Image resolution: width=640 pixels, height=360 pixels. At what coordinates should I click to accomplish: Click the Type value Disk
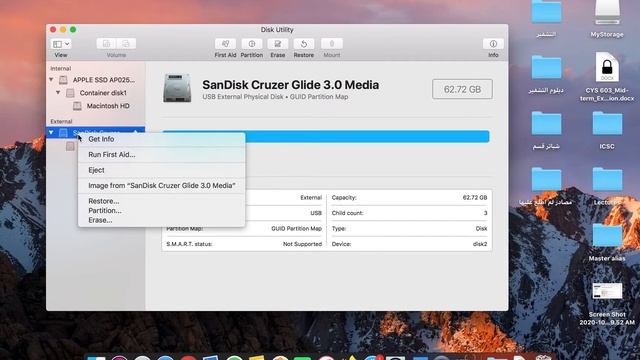click(x=481, y=229)
